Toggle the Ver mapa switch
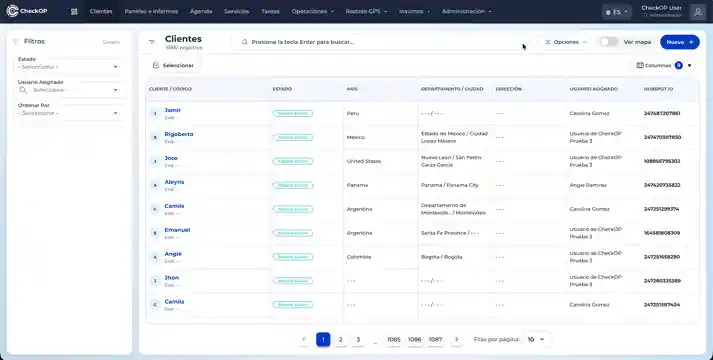713x360 pixels. coord(608,42)
